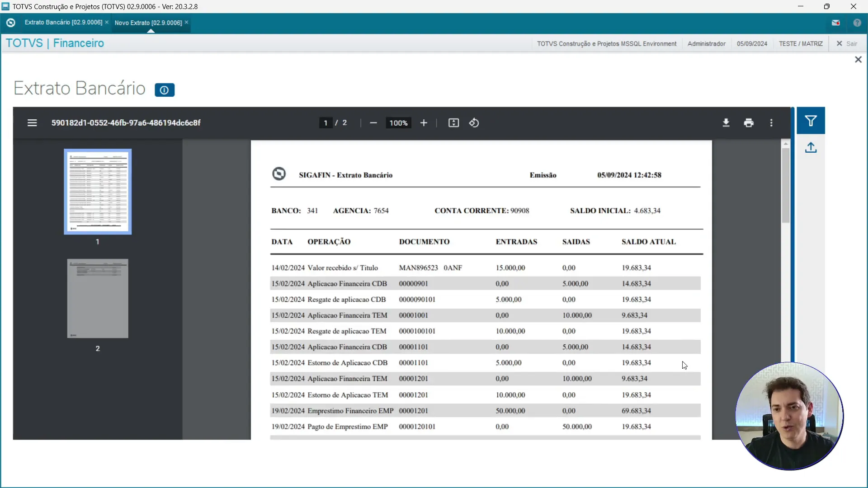Zoom in the PDF document
This screenshot has height=488, width=868.
click(x=424, y=123)
